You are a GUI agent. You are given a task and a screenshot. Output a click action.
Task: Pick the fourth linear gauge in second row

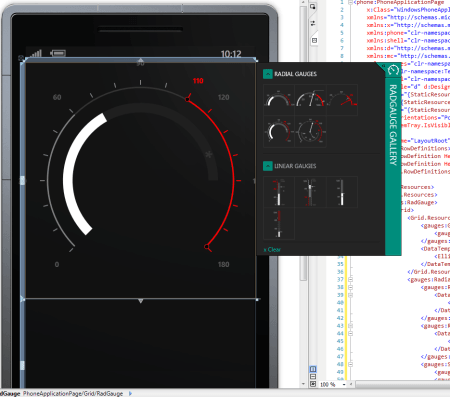279,224
